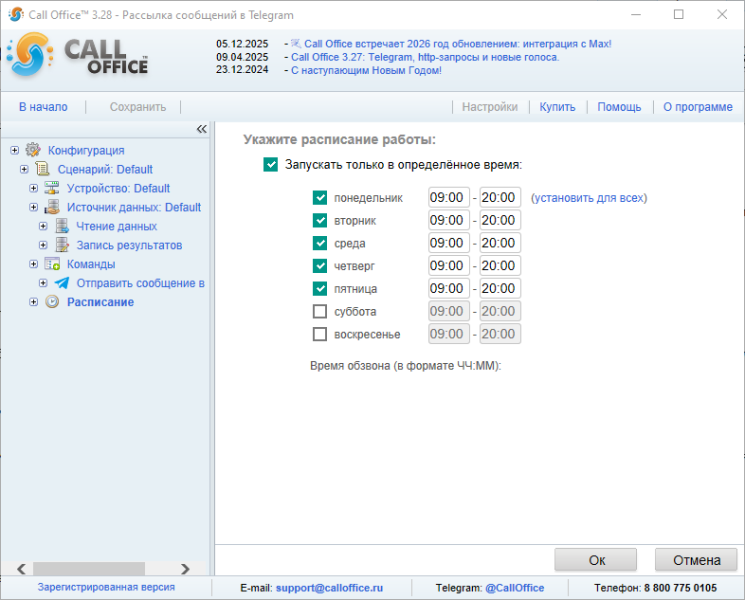The height and width of the screenshot is (600, 745).
Task: Open the Купить menu item
Action: click(x=557, y=107)
